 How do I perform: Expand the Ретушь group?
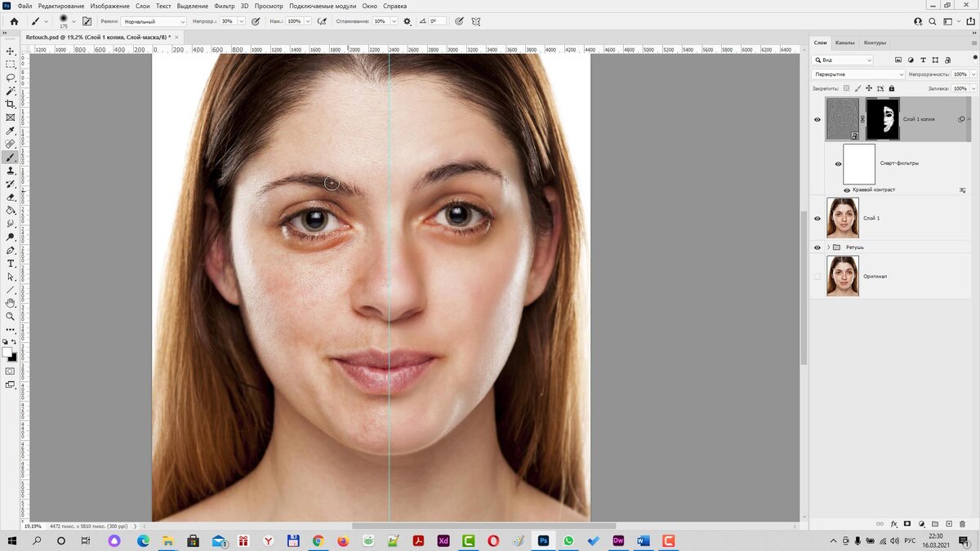(x=828, y=247)
